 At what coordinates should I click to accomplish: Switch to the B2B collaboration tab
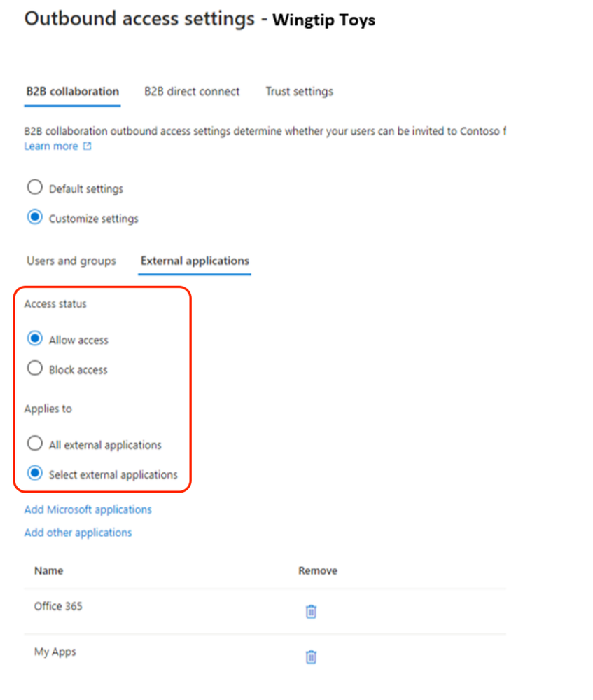72,92
